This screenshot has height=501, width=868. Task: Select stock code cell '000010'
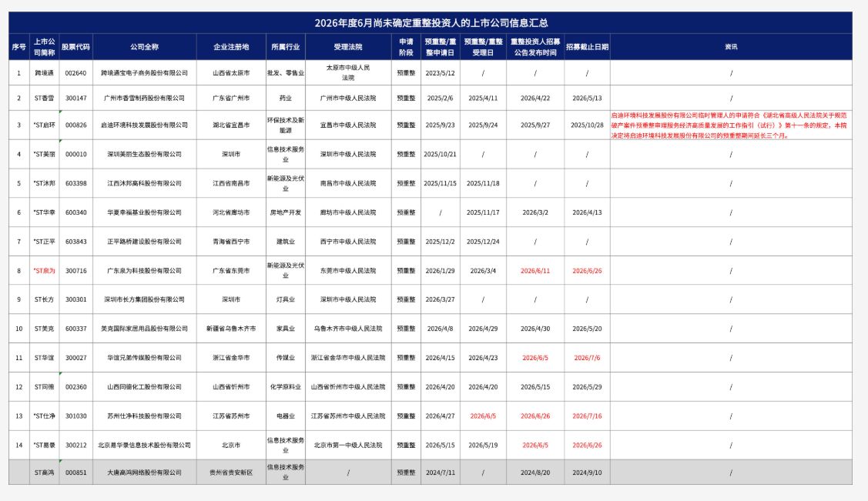tap(75, 154)
